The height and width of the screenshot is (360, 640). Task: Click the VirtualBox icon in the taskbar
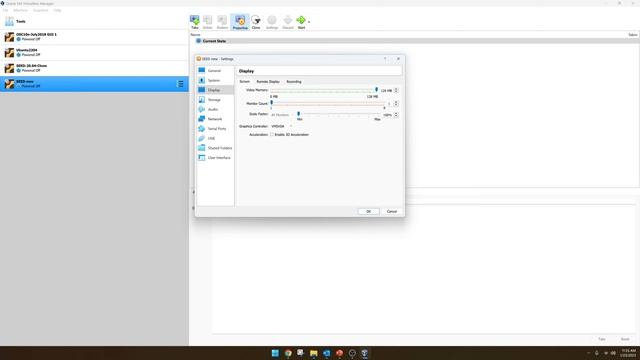point(364,353)
